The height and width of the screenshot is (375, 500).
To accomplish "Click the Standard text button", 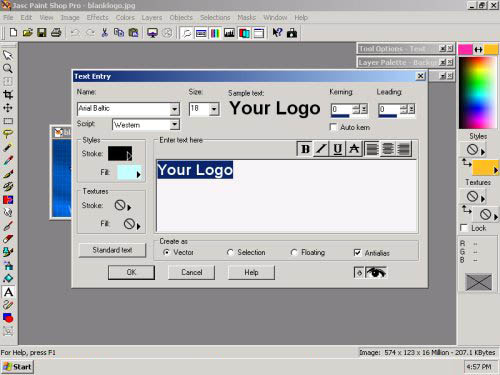I will [x=112, y=250].
